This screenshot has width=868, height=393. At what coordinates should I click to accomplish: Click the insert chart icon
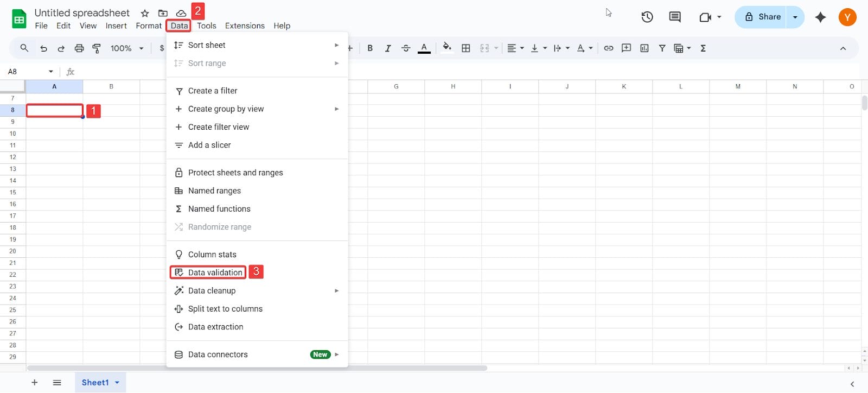pos(644,48)
